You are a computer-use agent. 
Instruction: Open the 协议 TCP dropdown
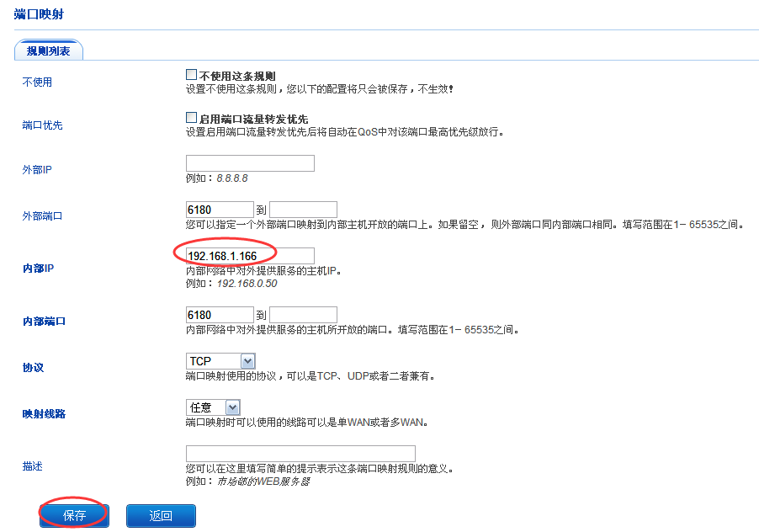point(220,361)
